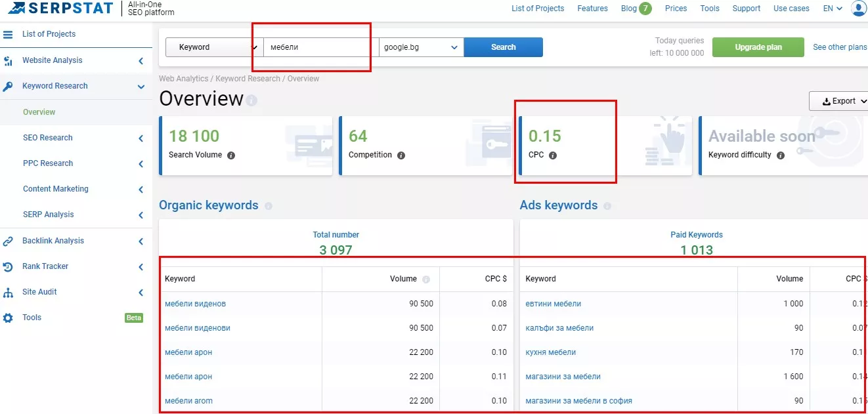Click the blue Search button

[504, 47]
